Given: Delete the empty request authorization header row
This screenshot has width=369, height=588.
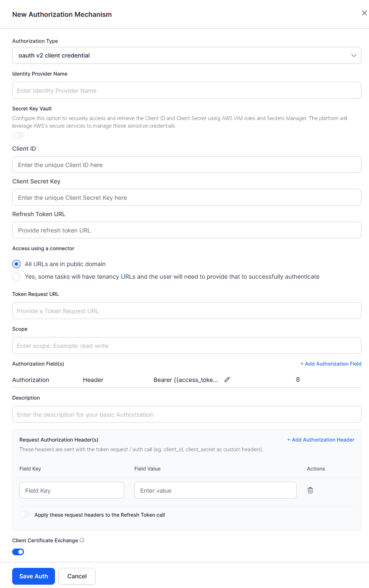Looking at the screenshot, I should pos(310,490).
